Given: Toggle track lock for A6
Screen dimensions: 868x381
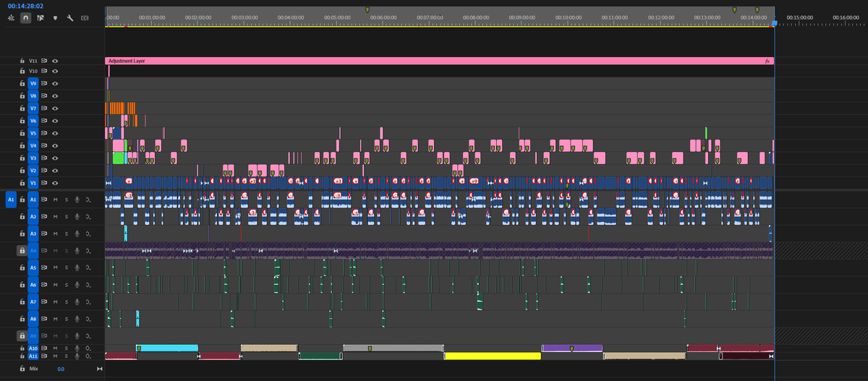Looking at the screenshot, I should pos(22,285).
